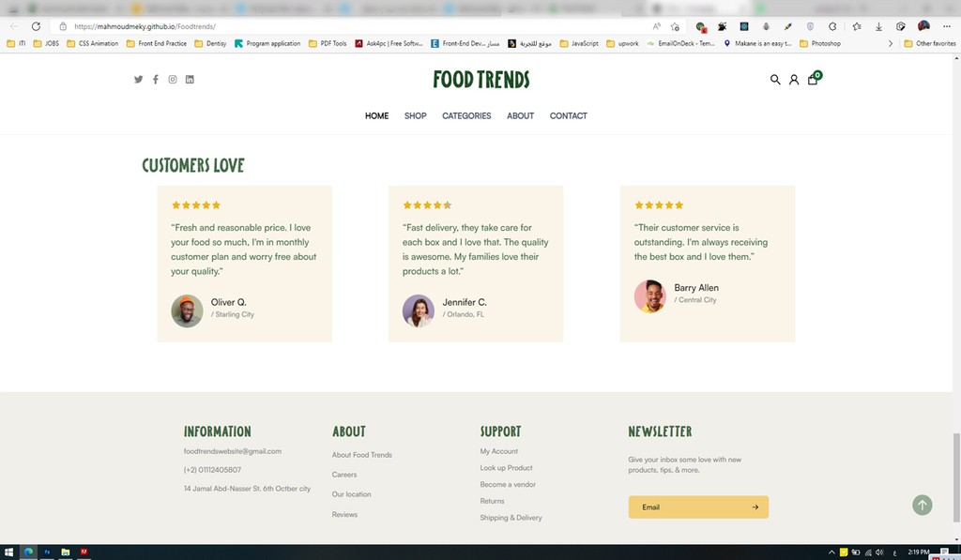Open browser Downloads icon
The image size is (961, 560).
[x=878, y=26]
